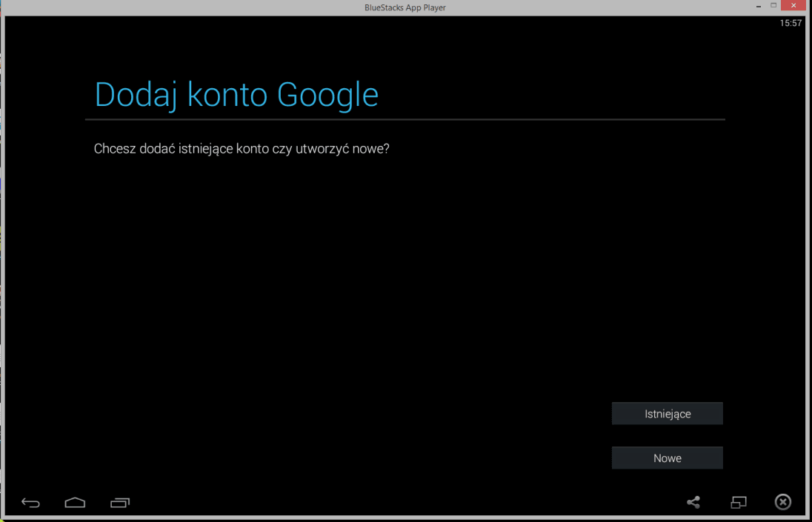Click the BlueStacks App Player title text
Image resolution: width=812 pixels, height=522 pixels.
point(405,7)
